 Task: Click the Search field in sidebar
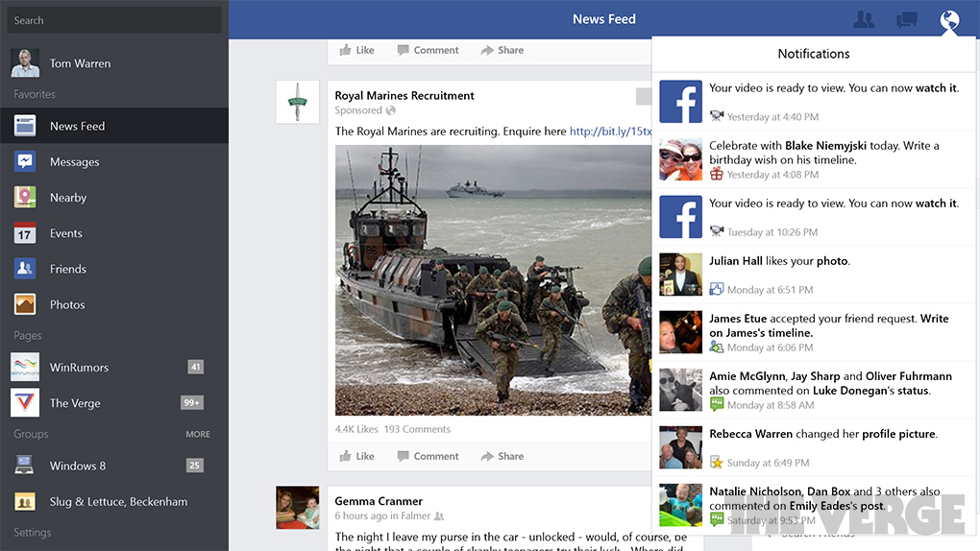[x=114, y=20]
